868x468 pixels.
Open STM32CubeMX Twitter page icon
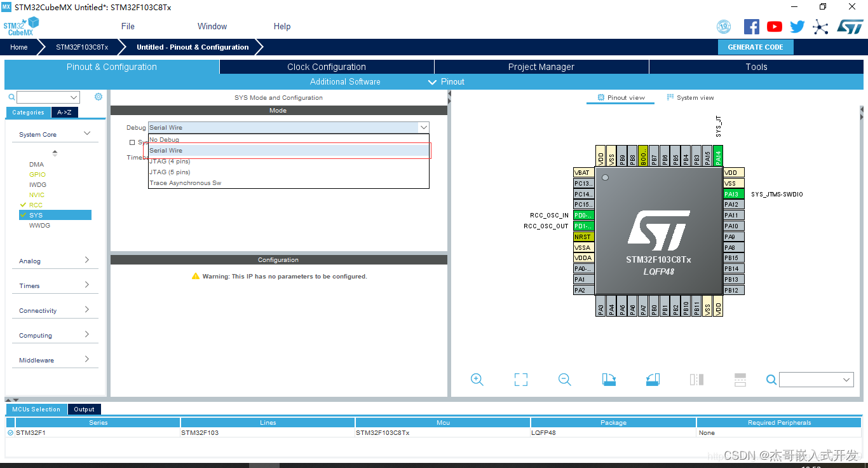point(797,26)
